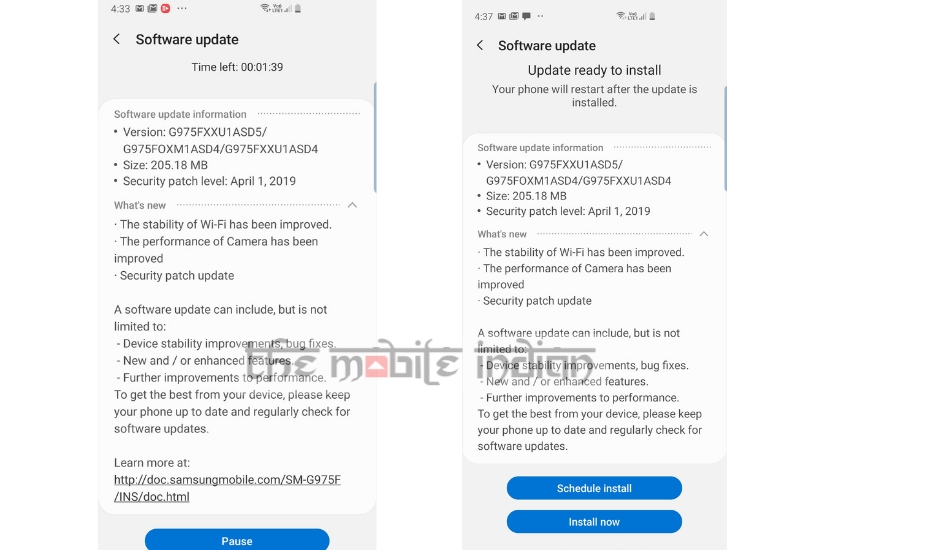
Task: Tap the Software update title on left screen
Action: pos(187,39)
